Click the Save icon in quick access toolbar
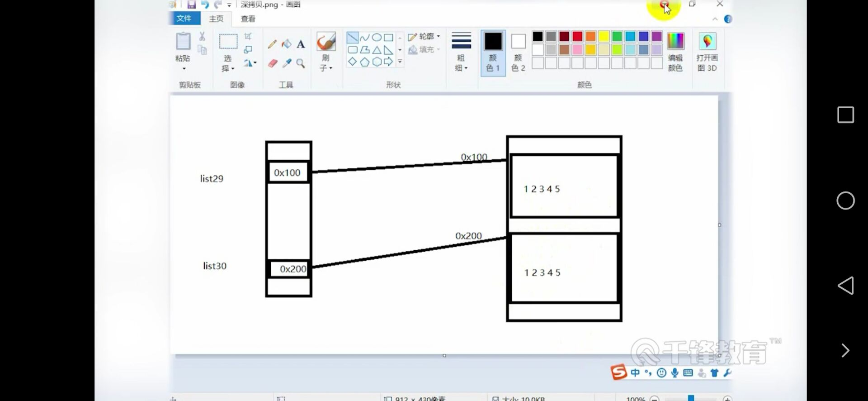Image resolution: width=868 pixels, height=401 pixels. coord(192,5)
